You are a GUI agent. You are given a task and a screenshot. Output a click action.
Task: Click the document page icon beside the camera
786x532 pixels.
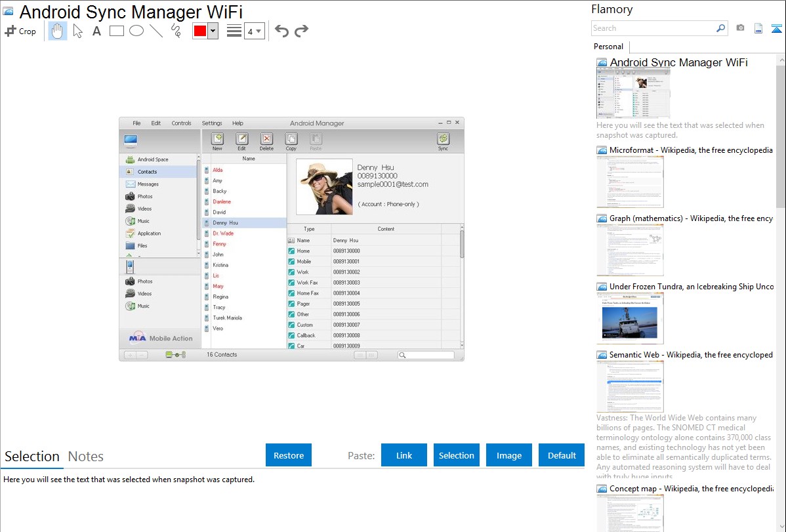[758, 28]
